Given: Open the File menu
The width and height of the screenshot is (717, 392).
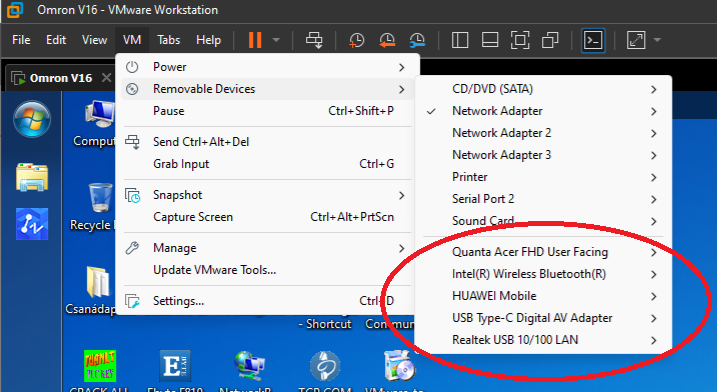Looking at the screenshot, I should tap(21, 40).
